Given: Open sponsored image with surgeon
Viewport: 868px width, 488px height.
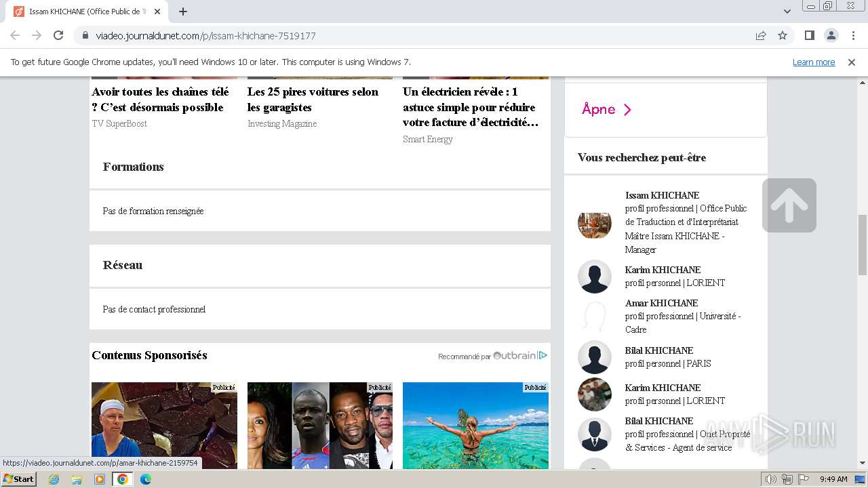Looking at the screenshot, I should pos(164,426).
